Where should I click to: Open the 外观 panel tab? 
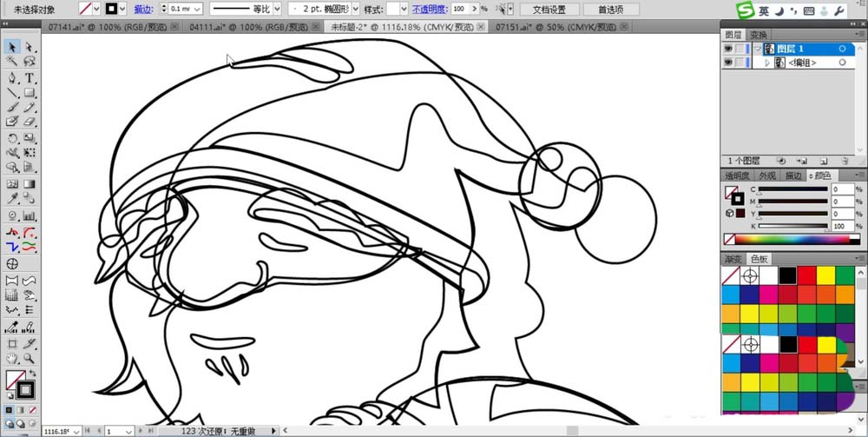[x=767, y=175]
